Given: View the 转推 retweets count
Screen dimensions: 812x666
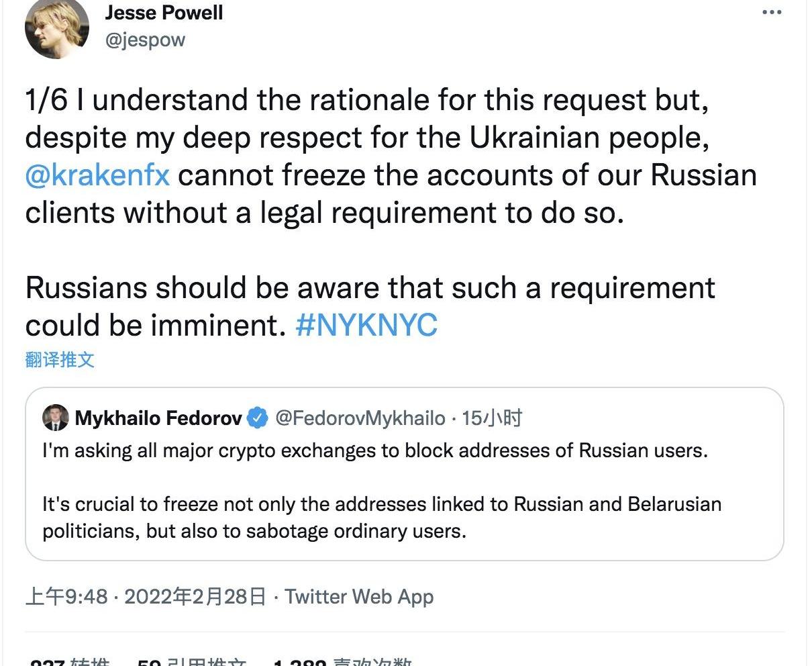Looking at the screenshot, I should pos(70,662).
